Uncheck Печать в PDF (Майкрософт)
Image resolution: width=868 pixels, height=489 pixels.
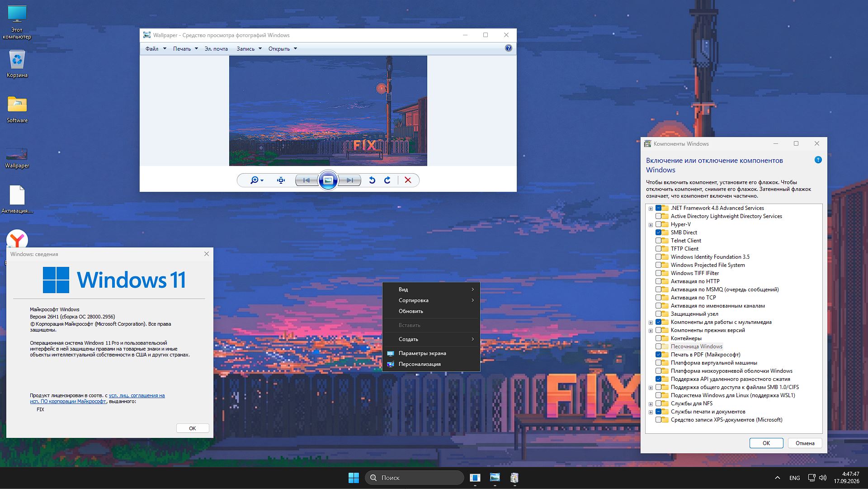(x=658, y=355)
